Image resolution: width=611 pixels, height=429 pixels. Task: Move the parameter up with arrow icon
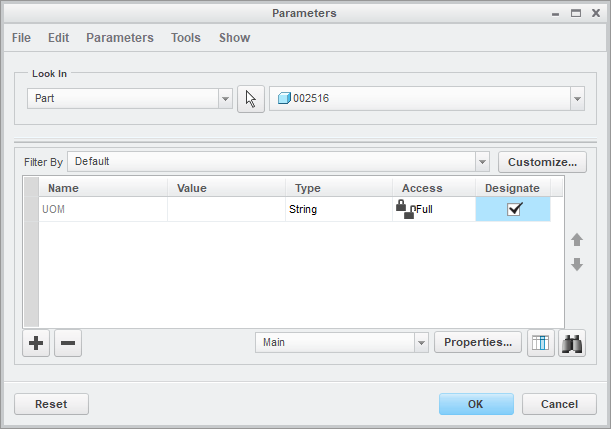click(x=577, y=240)
